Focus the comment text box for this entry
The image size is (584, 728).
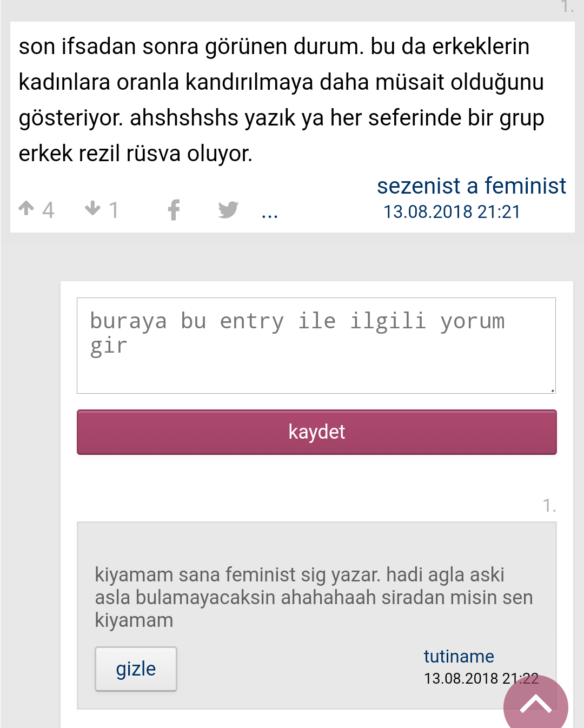316,346
